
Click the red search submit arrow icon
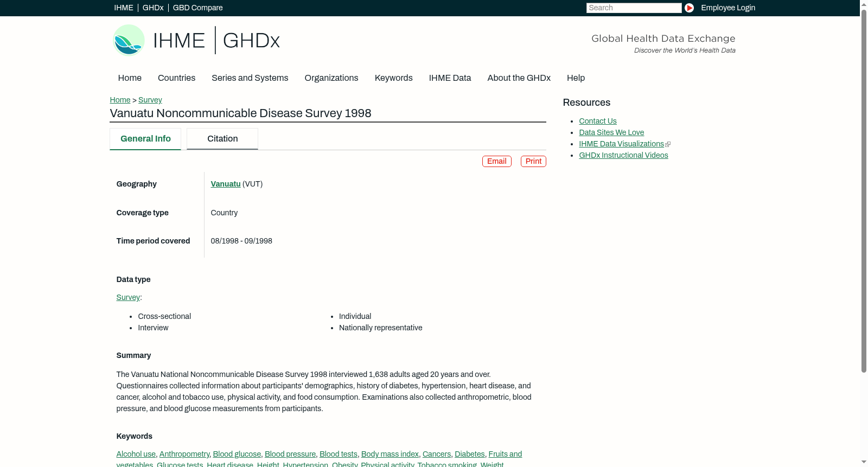tap(689, 8)
